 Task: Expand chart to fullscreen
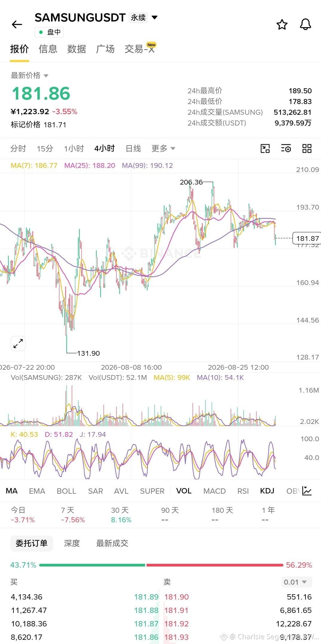coord(18,343)
